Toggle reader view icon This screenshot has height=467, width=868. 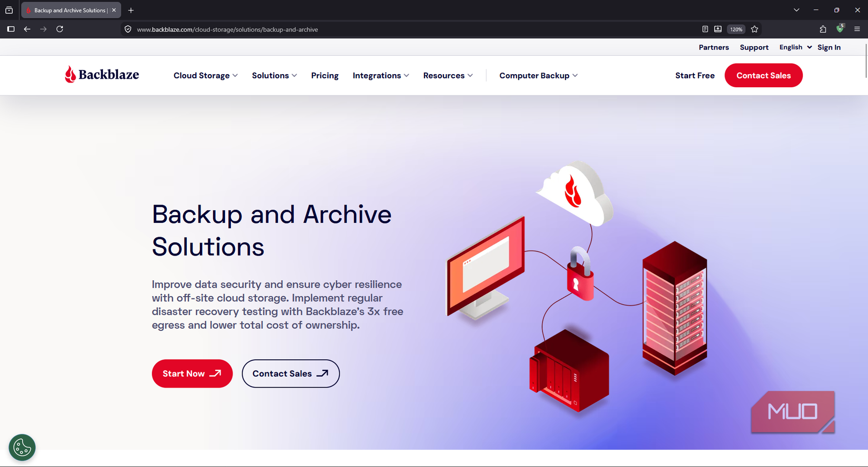point(705,29)
